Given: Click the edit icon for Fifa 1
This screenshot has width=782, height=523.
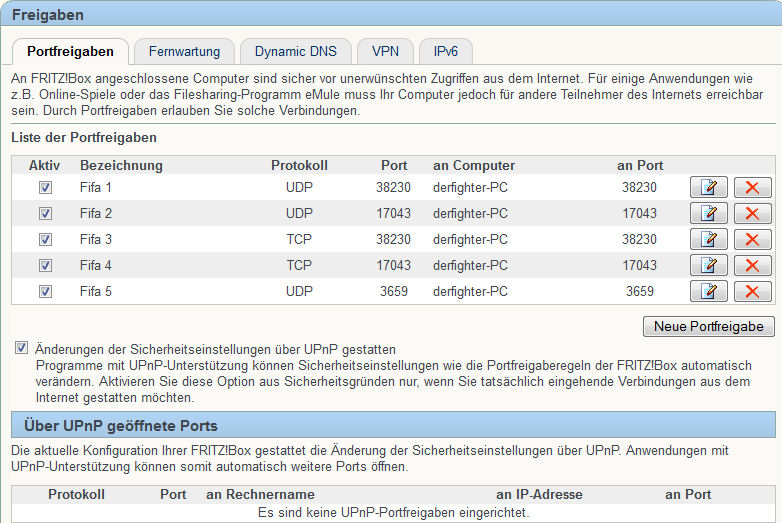Looking at the screenshot, I should tap(709, 187).
